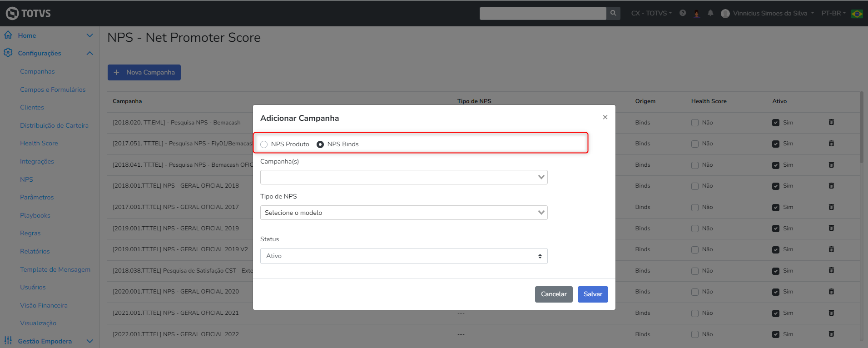This screenshot has width=868, height=348.
Task: Open the help question mark icon
Action: coord(683,13)
